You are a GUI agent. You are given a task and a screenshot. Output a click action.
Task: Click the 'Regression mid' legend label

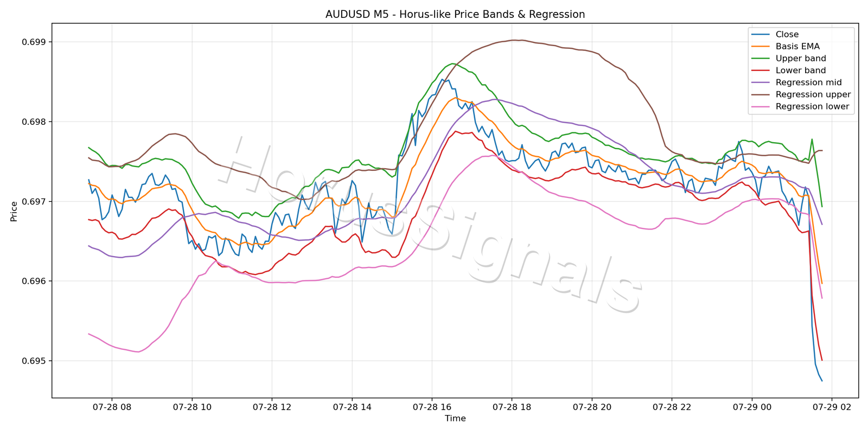[x=808, y=82]
